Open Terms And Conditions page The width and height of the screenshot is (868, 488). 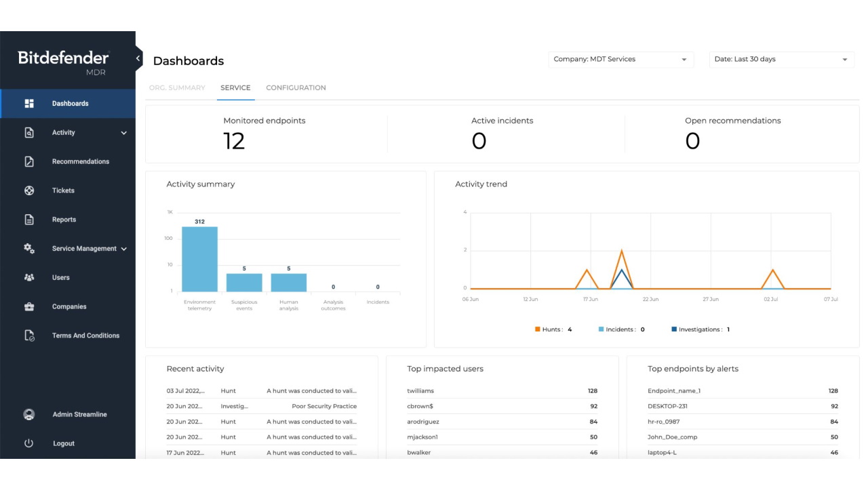pyautogui.click(x=85, y=335)
